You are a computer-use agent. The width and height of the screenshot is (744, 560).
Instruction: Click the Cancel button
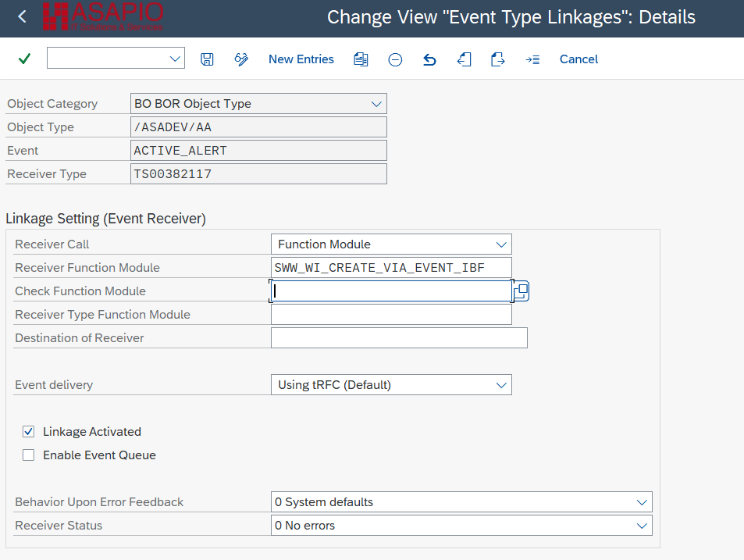tap(578, 59)
